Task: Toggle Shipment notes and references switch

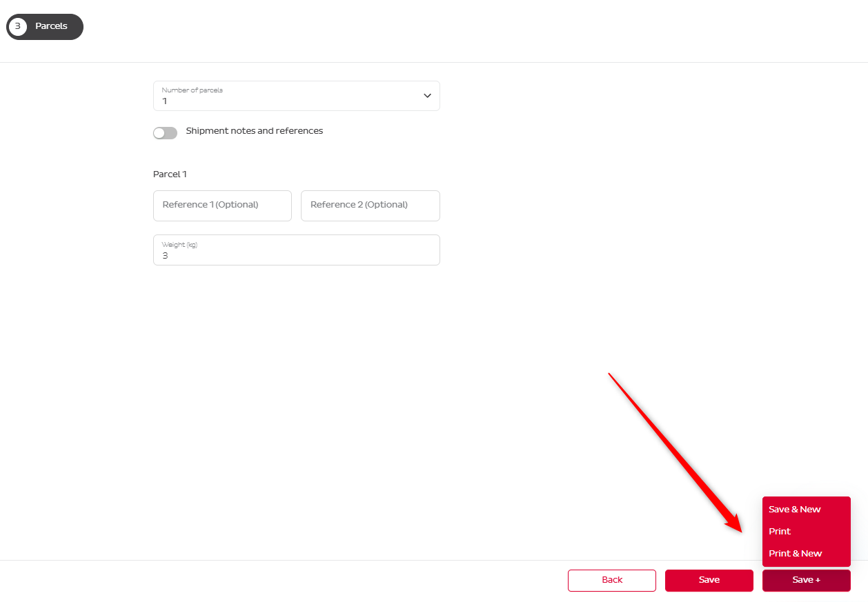Action: point(165,133)
